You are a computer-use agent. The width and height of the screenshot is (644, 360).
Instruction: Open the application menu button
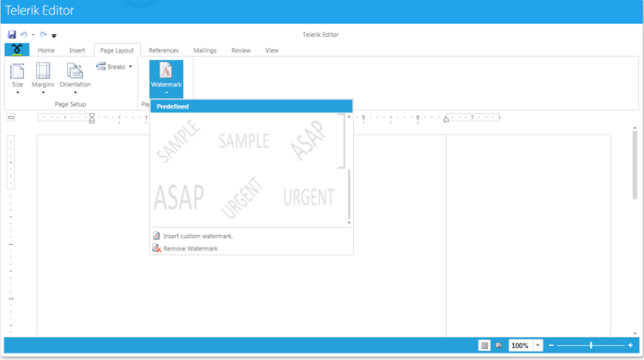17,50
